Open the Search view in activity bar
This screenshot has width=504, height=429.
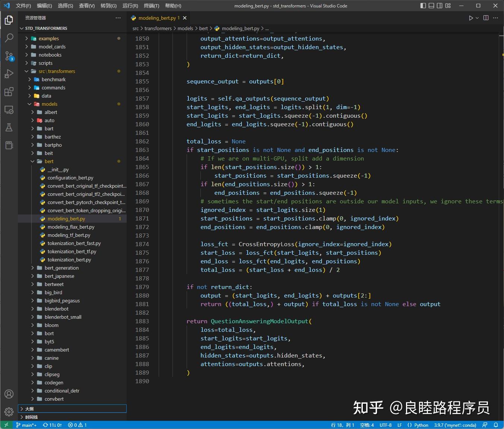[9, 38]
